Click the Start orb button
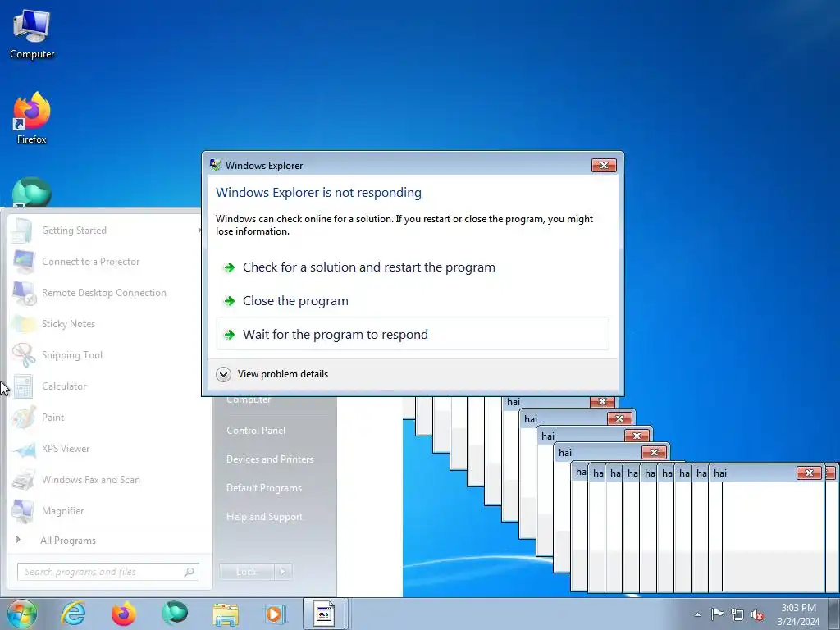 21,614
